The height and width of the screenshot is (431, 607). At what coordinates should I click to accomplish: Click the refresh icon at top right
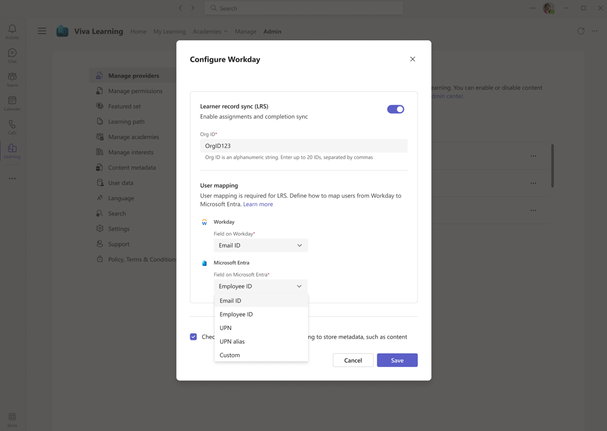581,31
